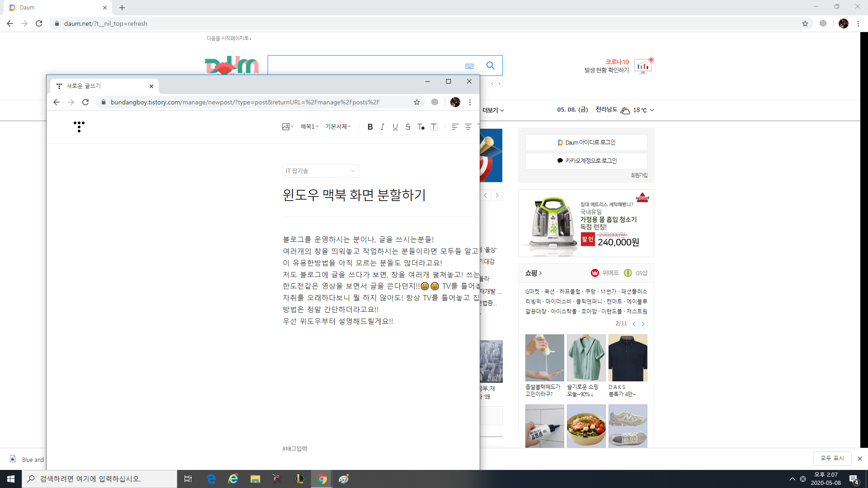Click the Daum search magnifier icon
The image size is (868, 488).
[x=490, y=66]
